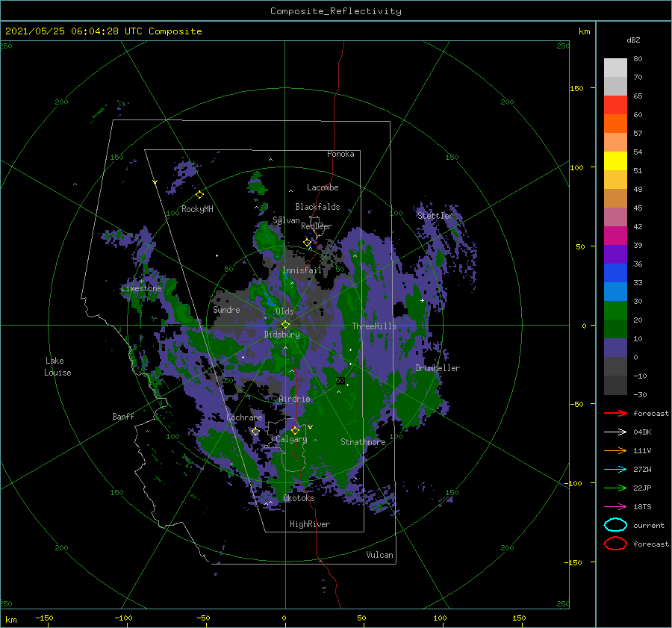Click the Limestone label
Image resolution: width=672 pixels, height=628 pixels.
(141, 288)
